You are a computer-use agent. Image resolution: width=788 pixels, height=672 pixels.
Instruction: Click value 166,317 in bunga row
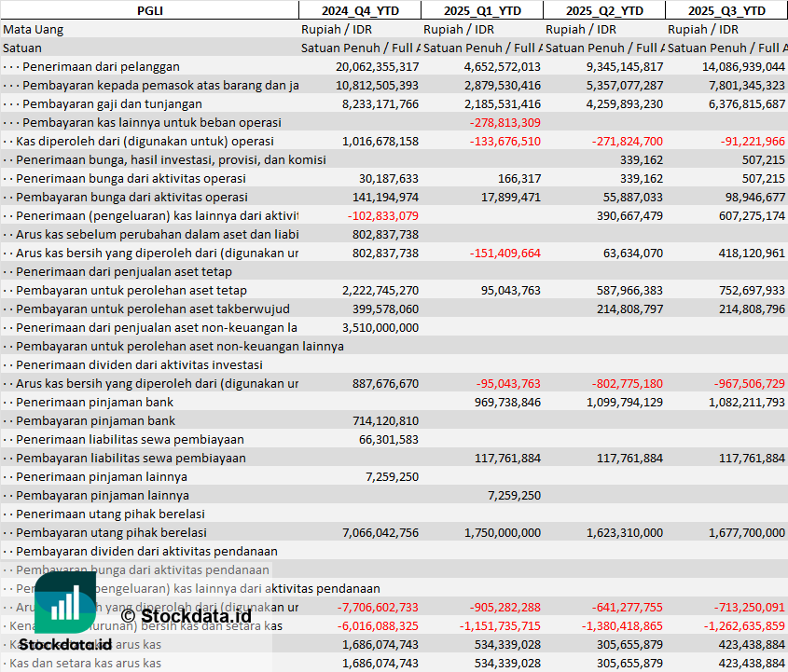pyautogui.click(x=519, y=178)
